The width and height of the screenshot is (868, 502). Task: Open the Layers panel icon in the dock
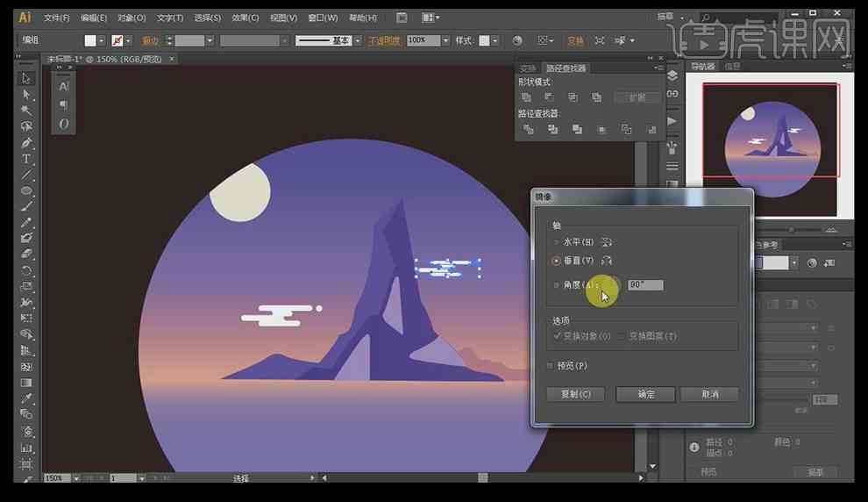coord(672,75)
